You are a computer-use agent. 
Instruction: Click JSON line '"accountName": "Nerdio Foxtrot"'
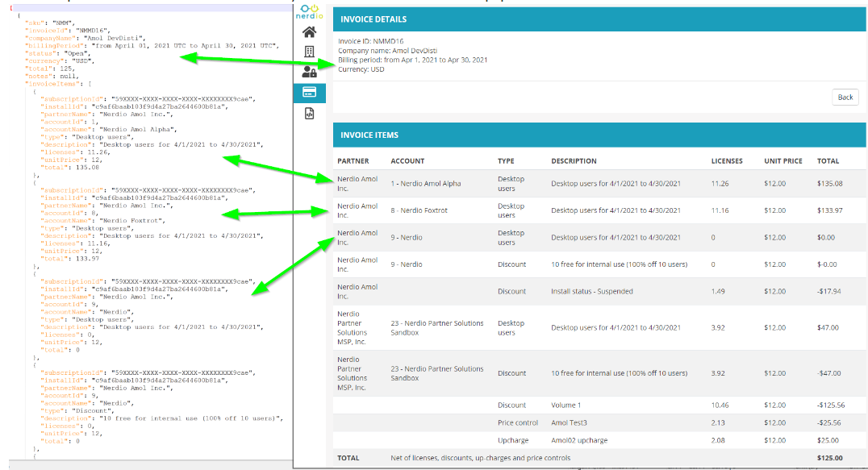[103, 221]
